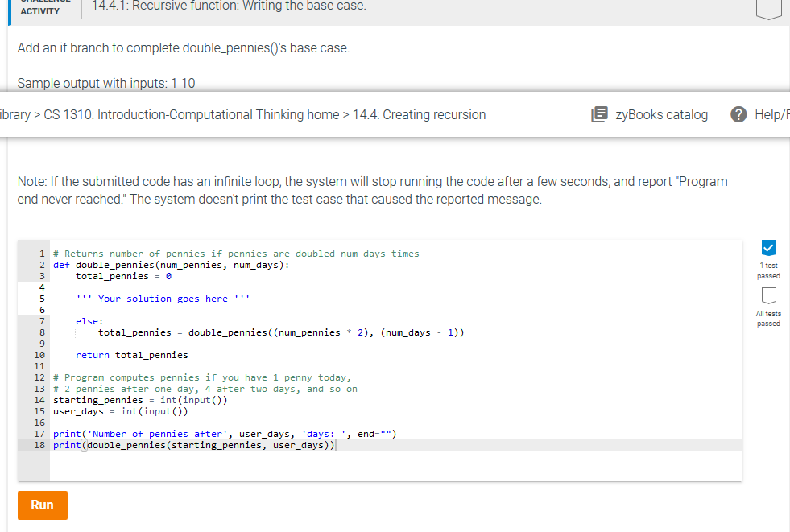This screenshot has height=532, width=790.
Task: Open the zyBooks catalog icon
Action: pyautogui.click(x=599, y=115)
